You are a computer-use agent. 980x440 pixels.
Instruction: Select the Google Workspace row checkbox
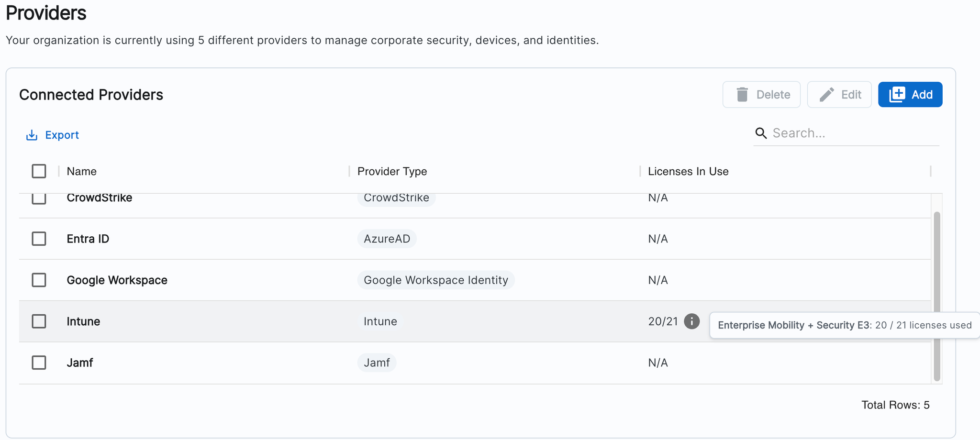(39, 280)
